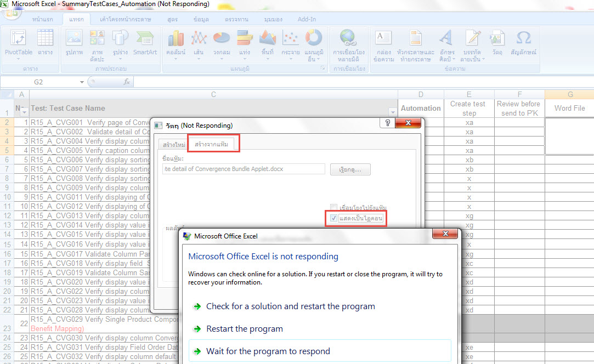Expand the อักษรศิลป์ WordArt dropdown
This screenshot has width=594, height=364.
point(454,59)
